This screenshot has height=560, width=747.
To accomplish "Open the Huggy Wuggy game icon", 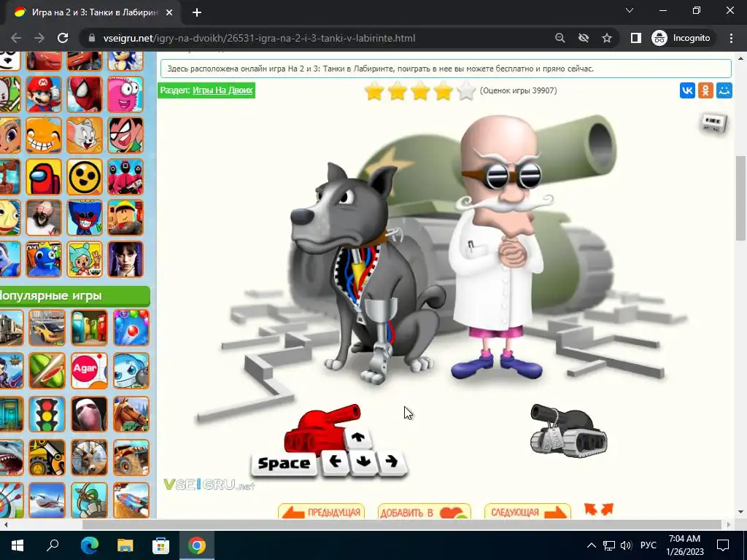I will click(85, 217).
